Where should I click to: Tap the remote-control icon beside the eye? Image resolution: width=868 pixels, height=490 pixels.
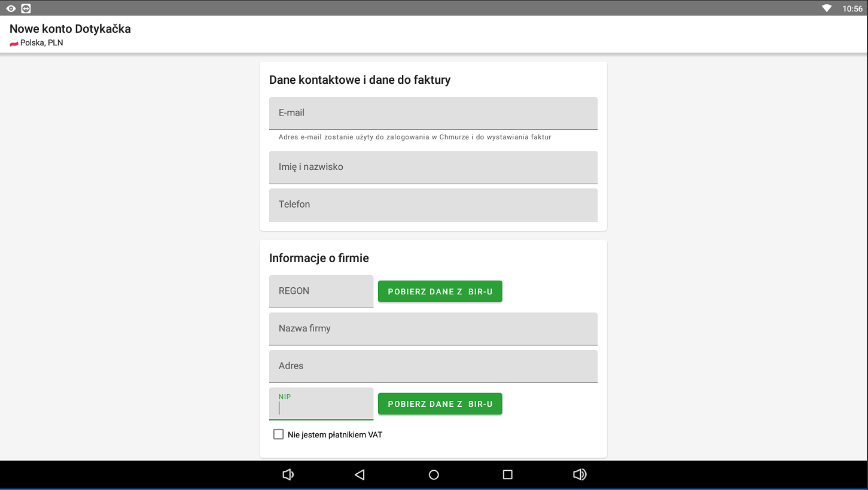(26, 8)
